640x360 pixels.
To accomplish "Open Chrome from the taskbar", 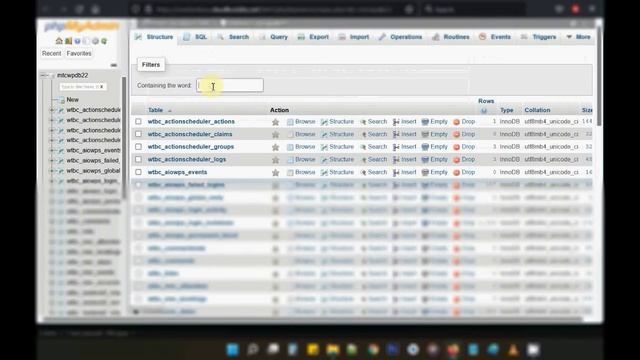I will pyautogui.click(x=373, y=350).
